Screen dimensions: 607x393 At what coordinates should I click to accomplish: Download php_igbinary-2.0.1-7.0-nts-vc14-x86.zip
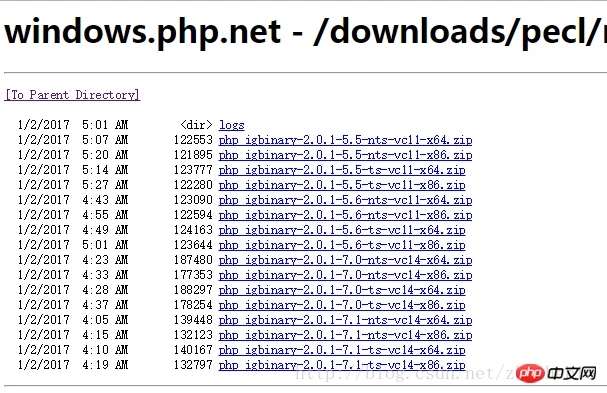coord(345,275)
